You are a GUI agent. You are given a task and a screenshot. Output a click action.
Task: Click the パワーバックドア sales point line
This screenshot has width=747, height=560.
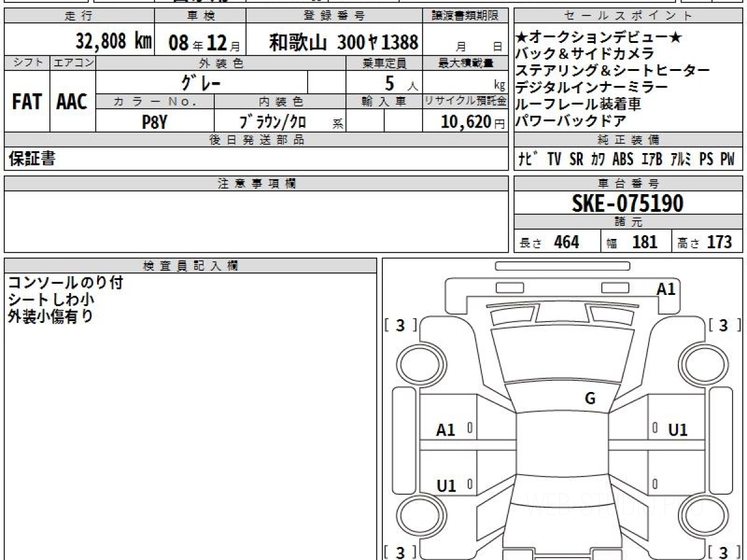(x=571, y=121)
